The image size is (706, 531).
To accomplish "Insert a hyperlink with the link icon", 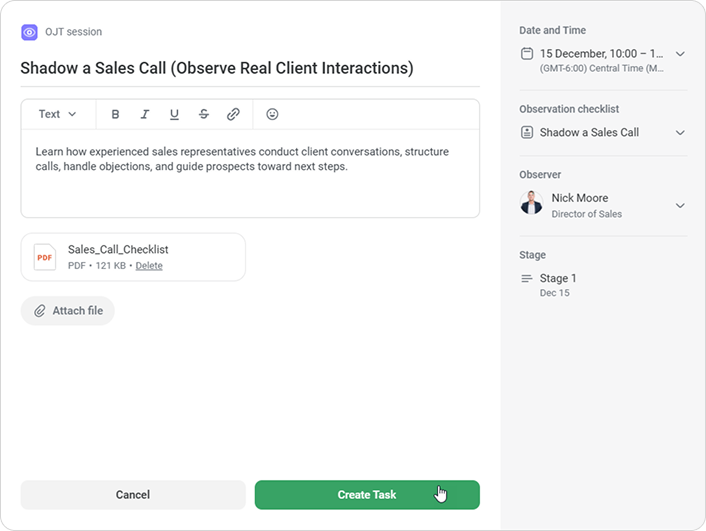I will [233, 115].
